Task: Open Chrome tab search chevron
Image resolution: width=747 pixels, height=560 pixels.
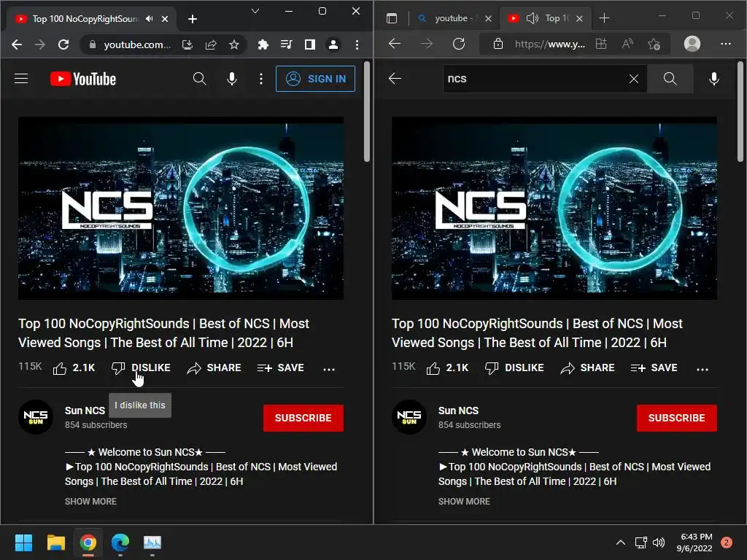Action: click(255, 11)
